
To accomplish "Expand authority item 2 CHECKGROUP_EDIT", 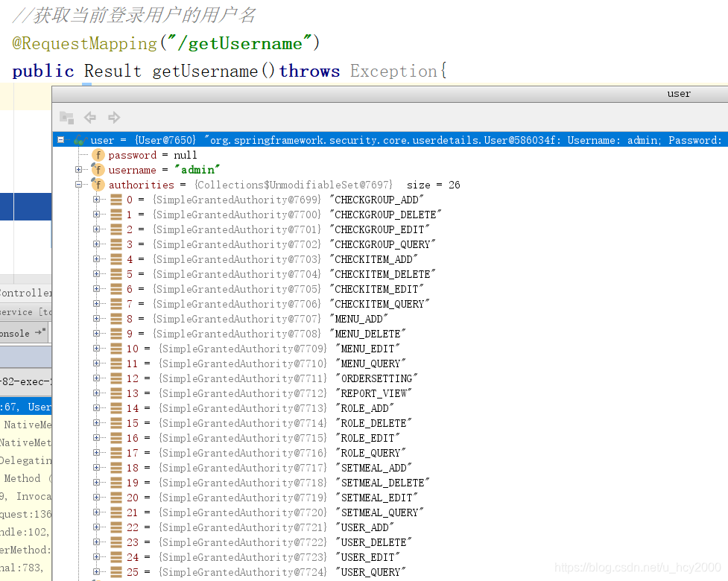I will pyautogui.click(x=96, y=229).
